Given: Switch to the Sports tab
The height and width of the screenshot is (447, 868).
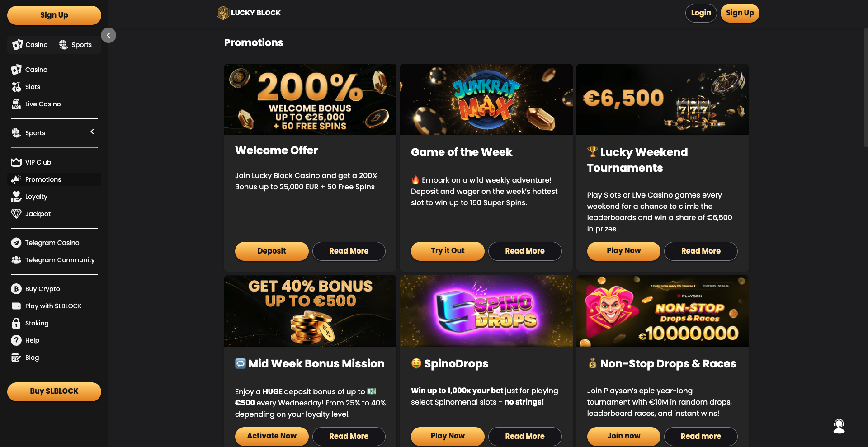Looking at the screenshot, I should tap(75, 45).
